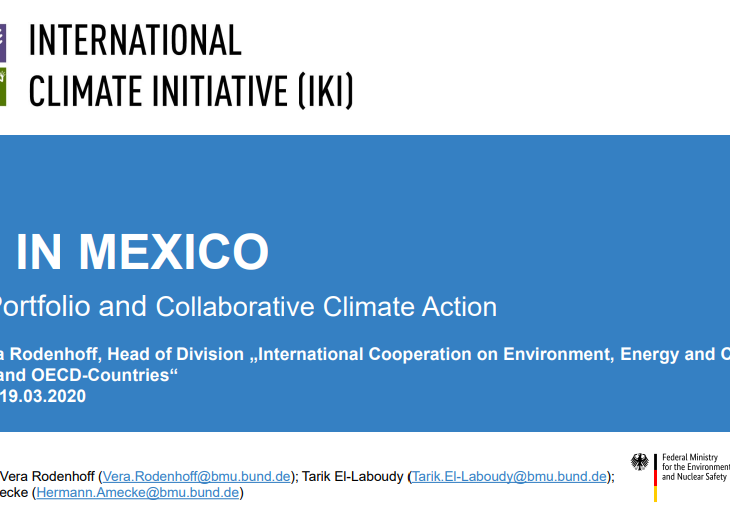The width and height of the screenshot is (730, 519).
Task: Click the name 'Vera Rodenhoff' in the footer
Action: tap(46, 476)
